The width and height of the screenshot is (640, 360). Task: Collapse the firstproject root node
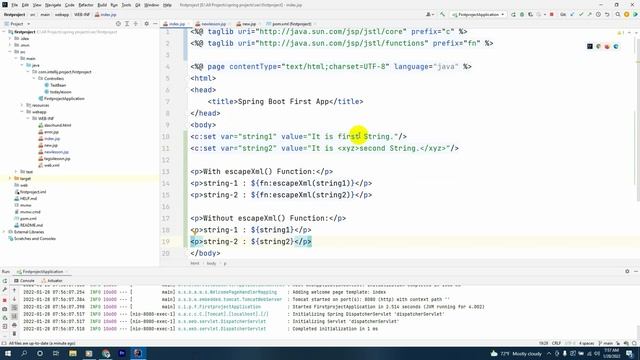click(x=4, y=32)
